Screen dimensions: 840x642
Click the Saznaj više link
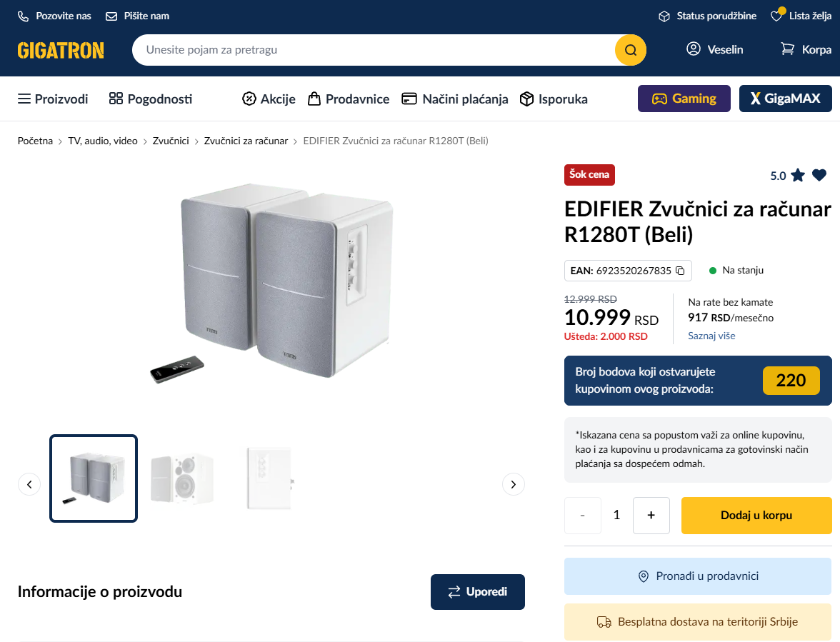(711, 336)
